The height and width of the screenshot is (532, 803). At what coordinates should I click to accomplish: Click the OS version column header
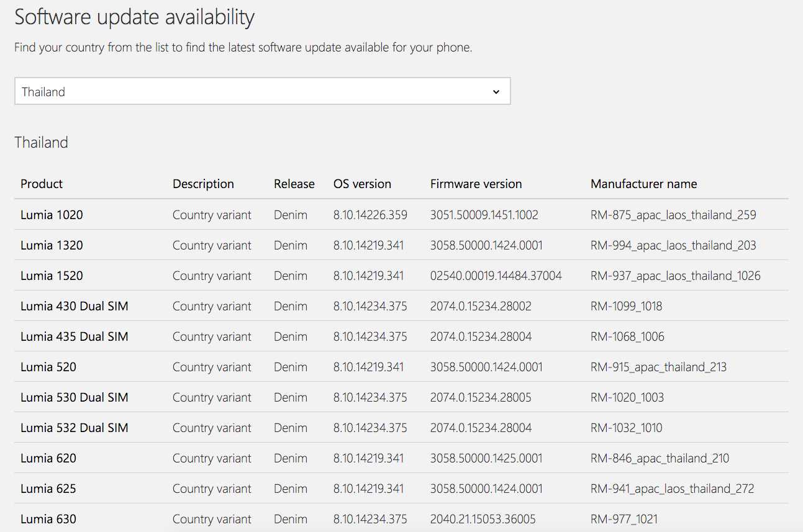click(362, 184)
